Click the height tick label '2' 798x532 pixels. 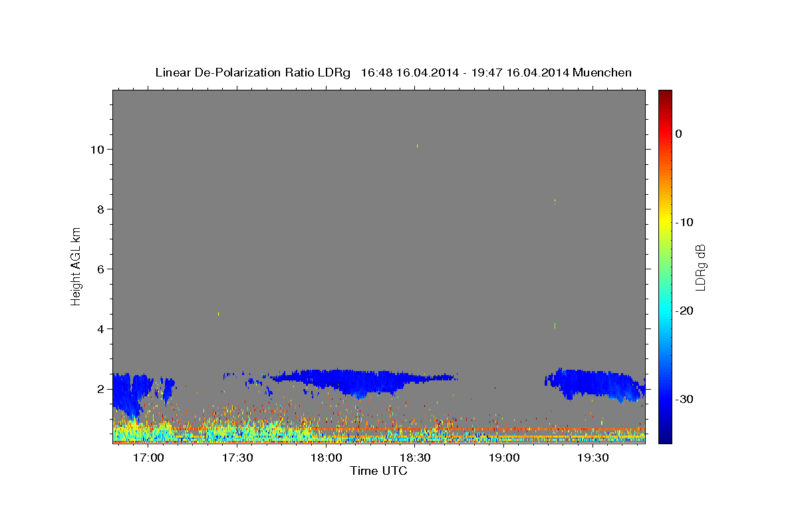click(x=100, y=388)
